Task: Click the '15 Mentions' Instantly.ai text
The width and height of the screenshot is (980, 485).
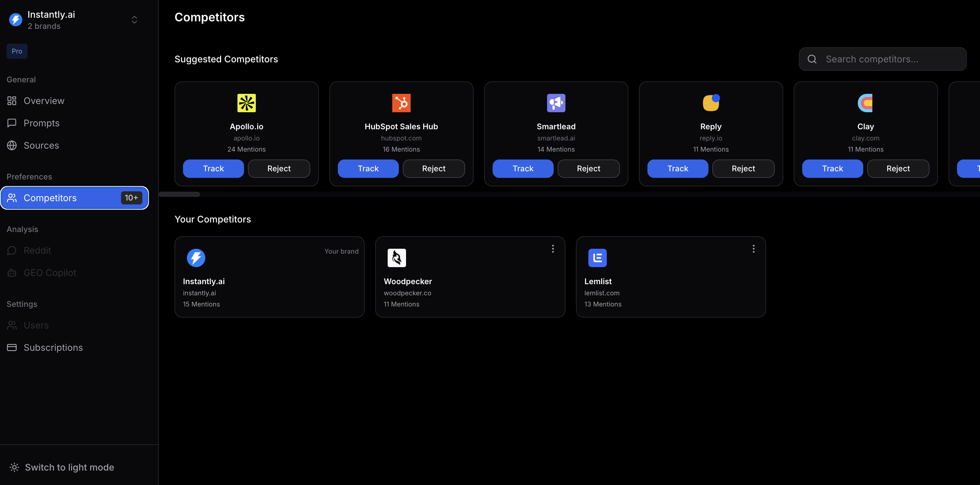Action: point(201,304)
